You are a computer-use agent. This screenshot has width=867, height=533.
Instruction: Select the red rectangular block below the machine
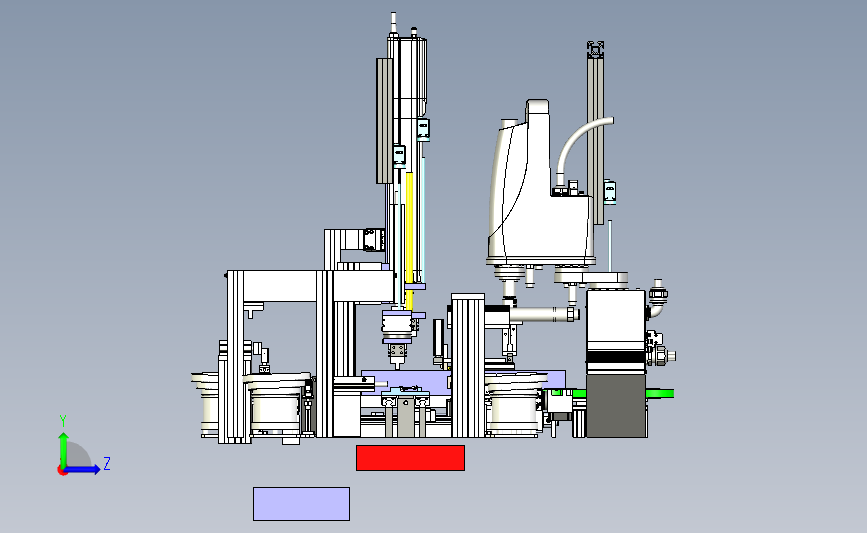pos(410,458)
